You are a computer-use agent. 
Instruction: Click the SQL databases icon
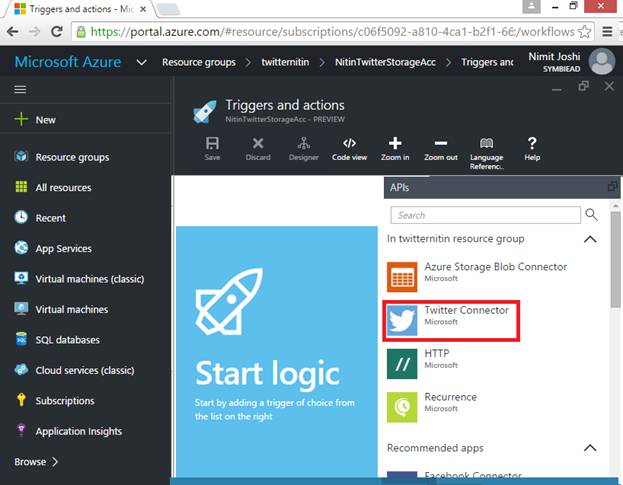pos(21,339)
